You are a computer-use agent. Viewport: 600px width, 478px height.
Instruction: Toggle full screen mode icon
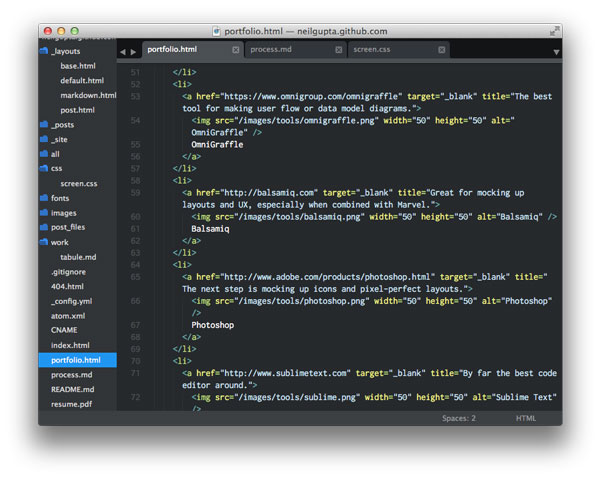(x=554, y=31)
